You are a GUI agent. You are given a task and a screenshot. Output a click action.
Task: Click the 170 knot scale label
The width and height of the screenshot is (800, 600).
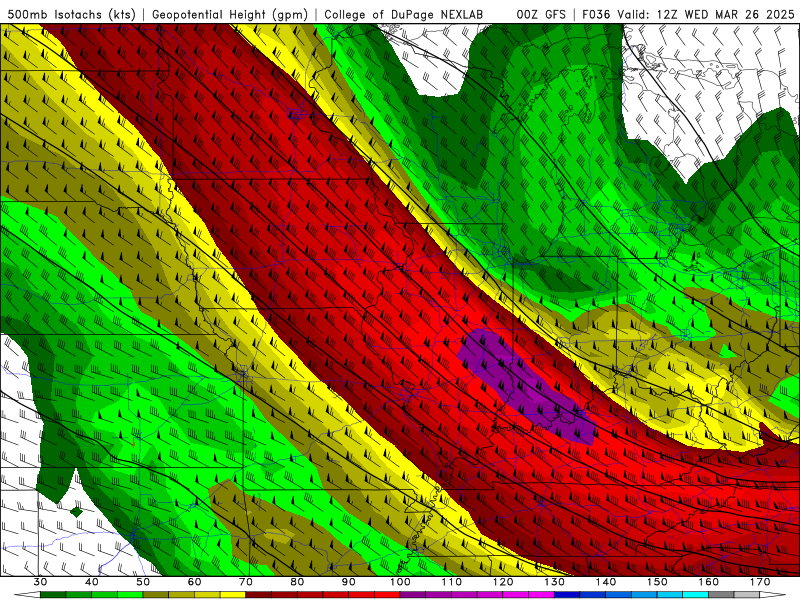click(x=760, y=582)
